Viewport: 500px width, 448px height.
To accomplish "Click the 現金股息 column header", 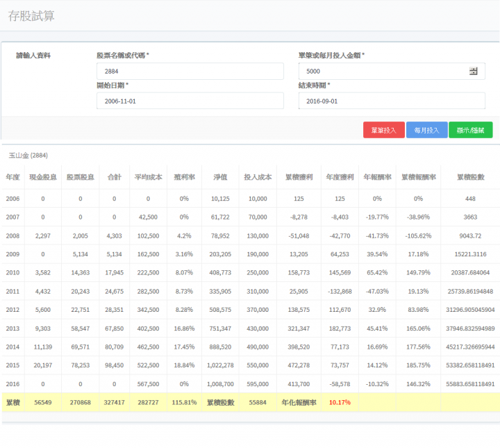I will (x=43, y=177).
